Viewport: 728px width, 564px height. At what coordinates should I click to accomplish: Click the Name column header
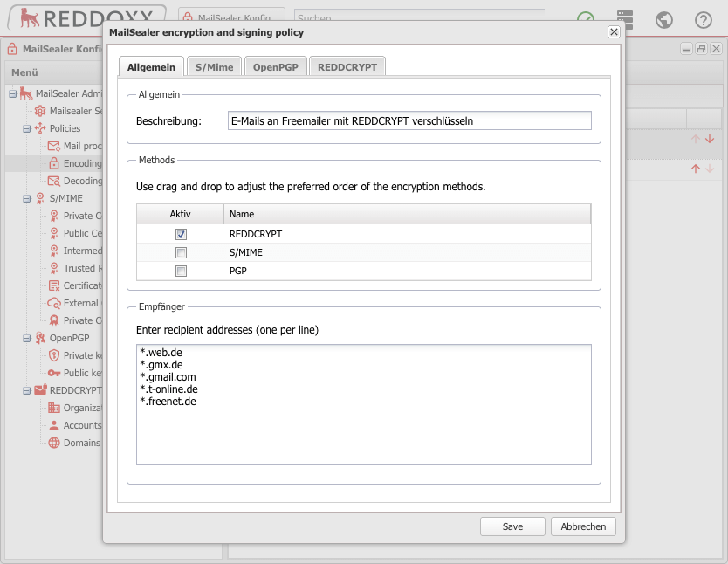pos(407,214)
